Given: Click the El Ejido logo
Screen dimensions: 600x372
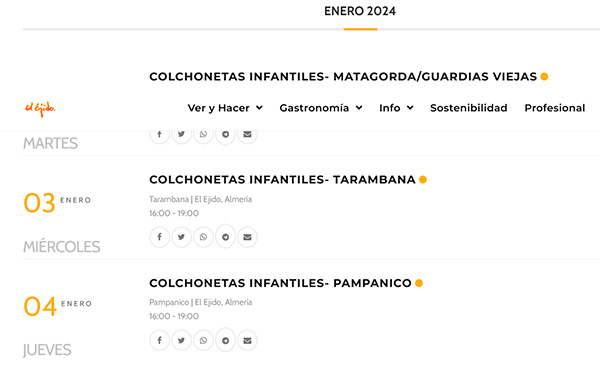Looking at the screenshot, I should pyautogui.click(x=40, y=109).
